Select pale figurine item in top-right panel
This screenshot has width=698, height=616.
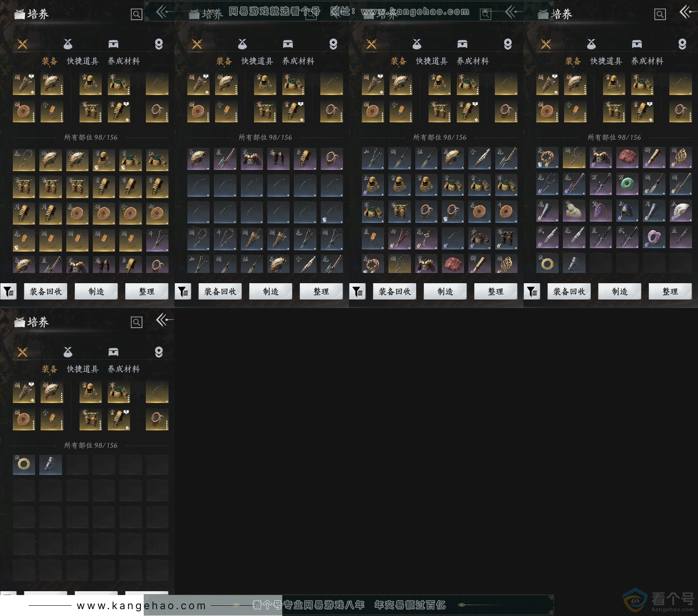[574, 210]
